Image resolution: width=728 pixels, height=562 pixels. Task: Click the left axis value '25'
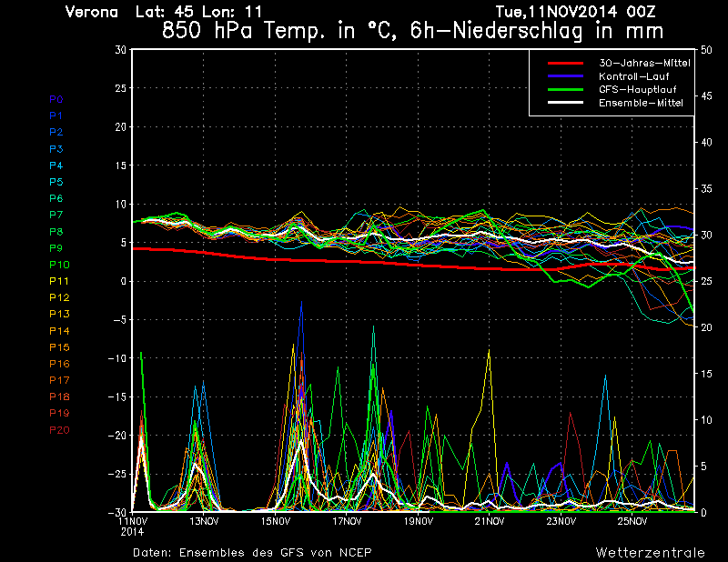click(x=121, y=88)
